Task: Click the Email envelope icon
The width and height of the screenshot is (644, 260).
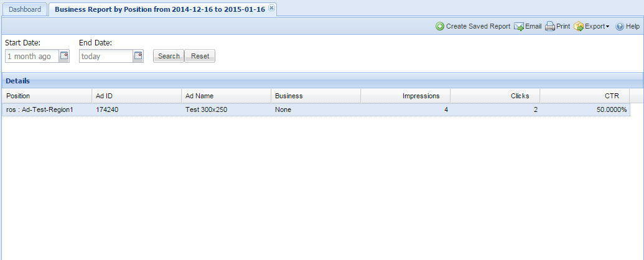Action: point(518,27)
